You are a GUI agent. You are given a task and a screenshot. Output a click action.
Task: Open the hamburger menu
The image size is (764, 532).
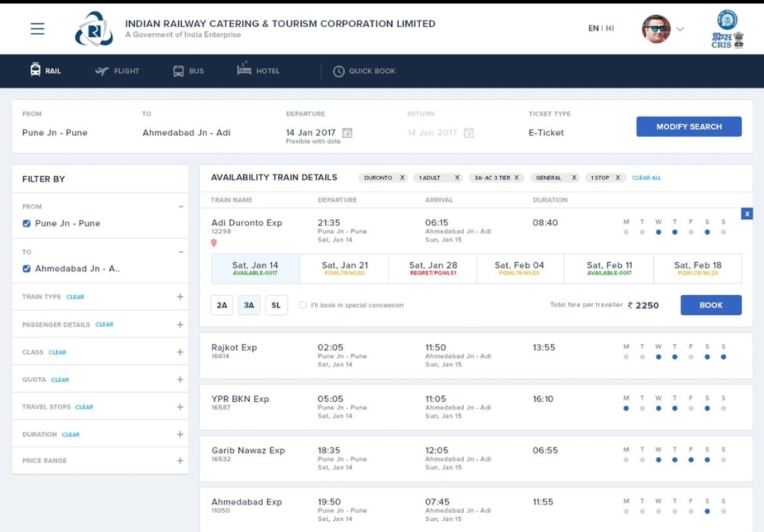click(x=38, y=29)
